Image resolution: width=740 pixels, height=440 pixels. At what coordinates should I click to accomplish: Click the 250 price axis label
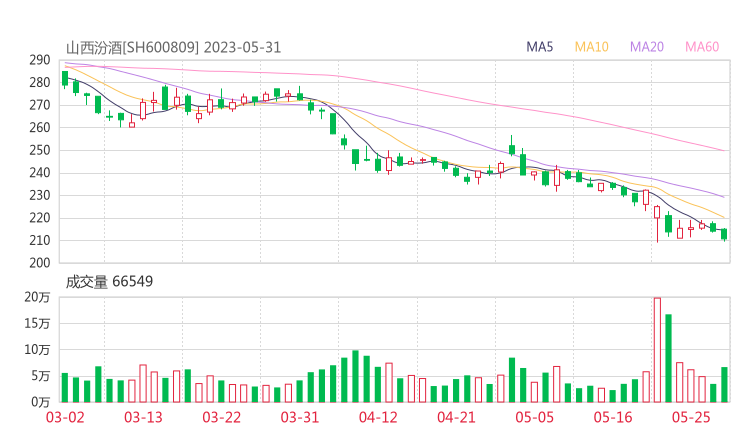point(40,150)
